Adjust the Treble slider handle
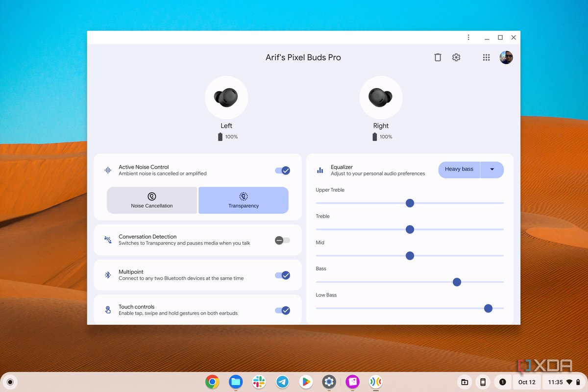 tap(410, 229)
